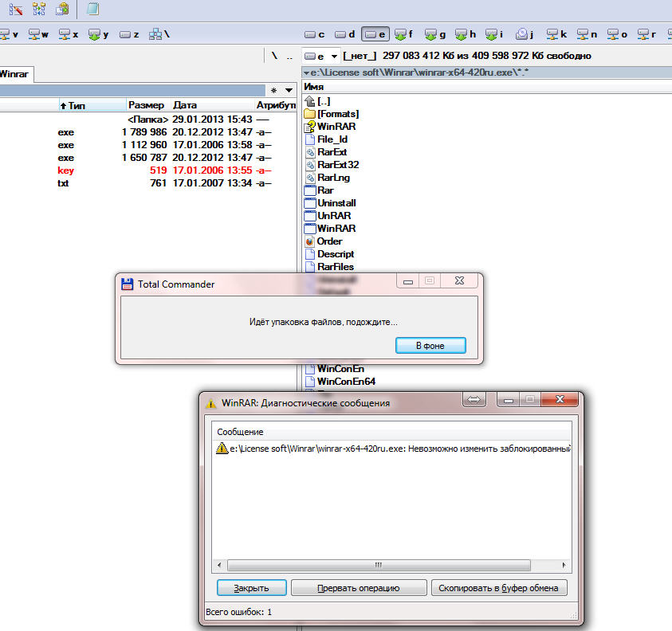Open left panel directory history arrow

289,90
